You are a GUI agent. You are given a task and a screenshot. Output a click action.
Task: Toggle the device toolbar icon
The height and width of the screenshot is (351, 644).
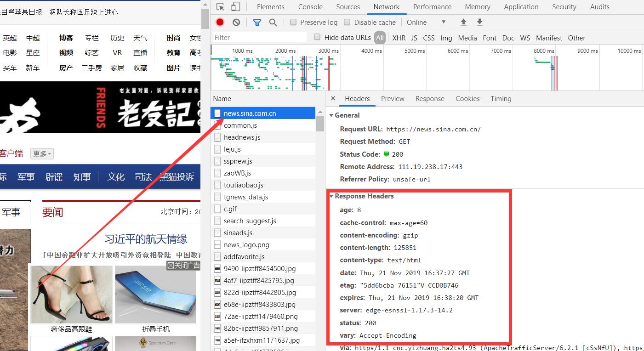click(235, 7)
